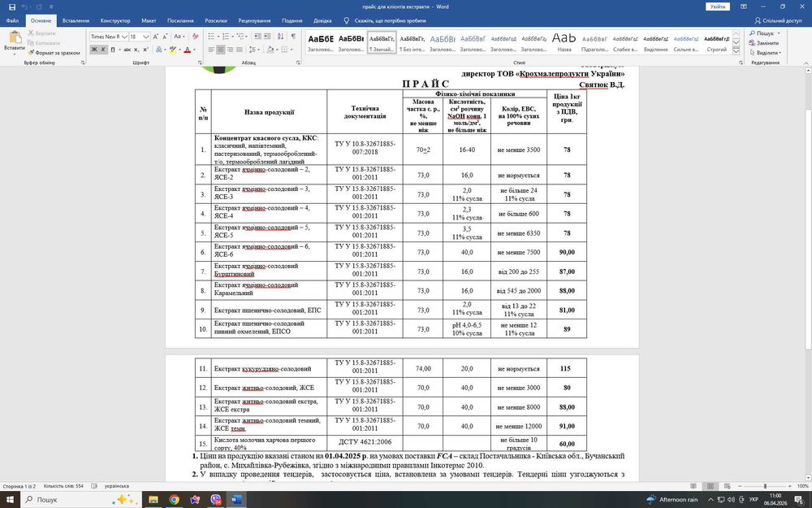This screenshot has height=508, width=812.
Task: Apply the Назва title style thumbnail
Action: point(564,41)
